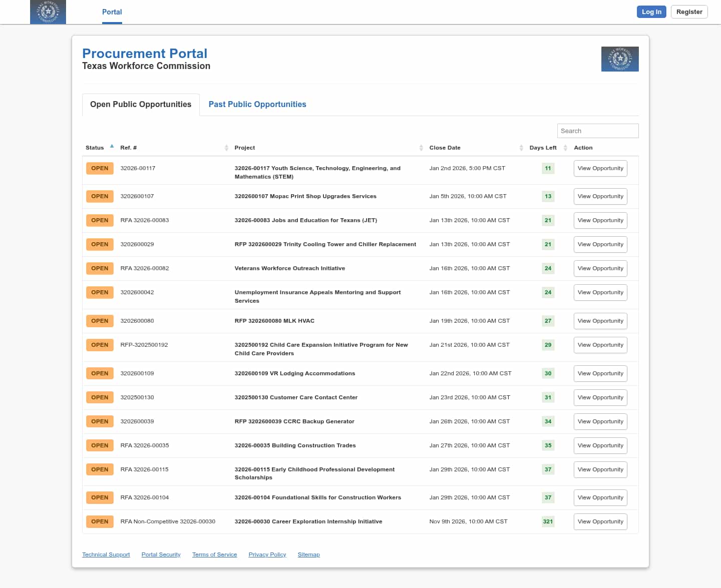721x588 pixels.
Task: Open the Technical Support footer link
Action: [x=106, y=554]
